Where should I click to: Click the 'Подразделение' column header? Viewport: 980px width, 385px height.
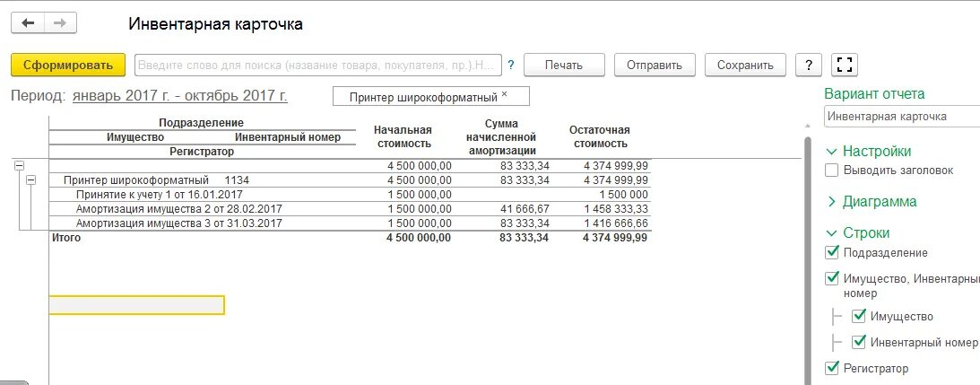pyautogui.click(x=201, y=123)
